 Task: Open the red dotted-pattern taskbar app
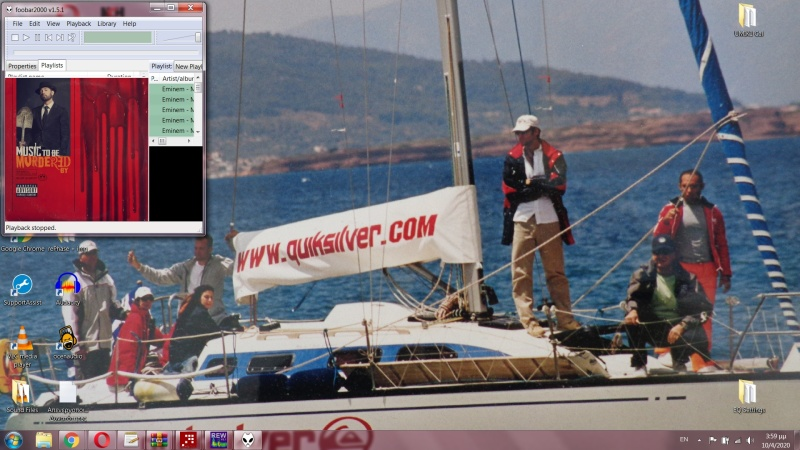[x=188, y=440]
